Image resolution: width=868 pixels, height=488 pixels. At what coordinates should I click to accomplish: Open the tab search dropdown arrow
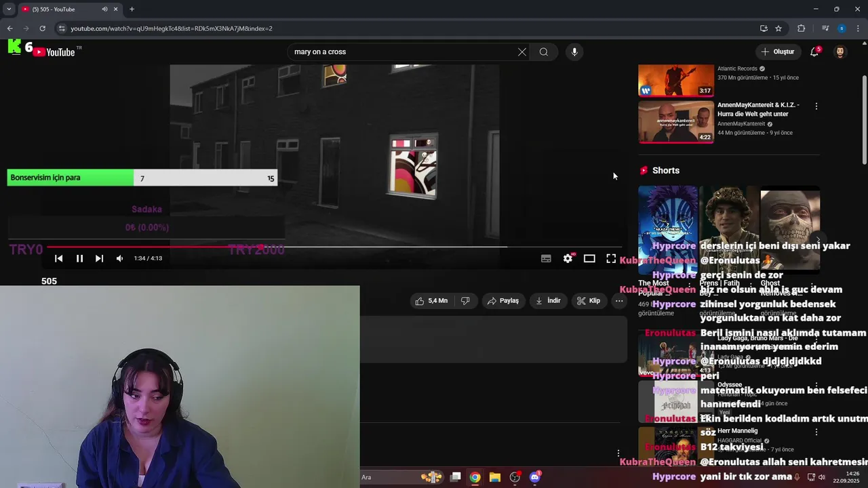pos(9,9)
